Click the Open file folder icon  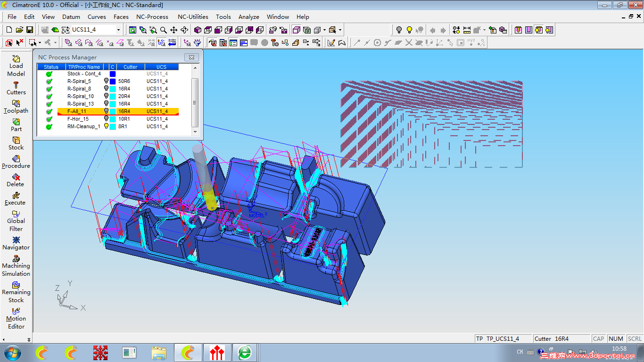19,30
